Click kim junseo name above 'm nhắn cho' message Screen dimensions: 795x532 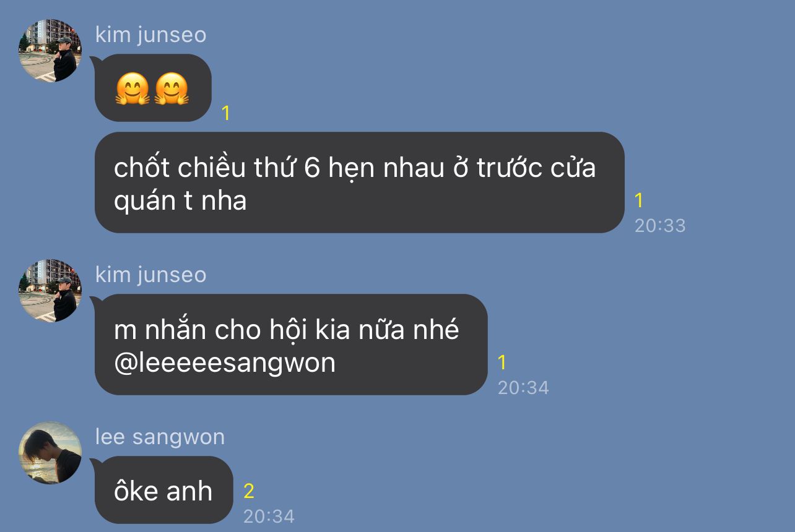point(150,274)
